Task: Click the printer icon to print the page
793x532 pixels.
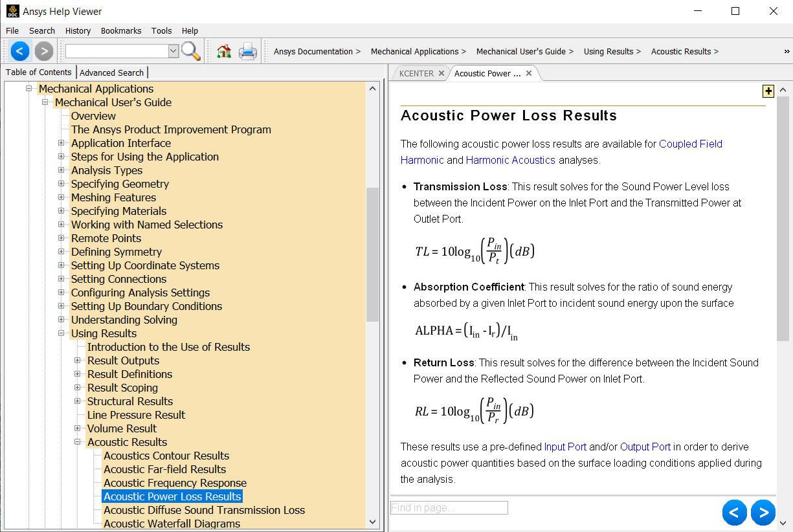Action: [248, 51]
